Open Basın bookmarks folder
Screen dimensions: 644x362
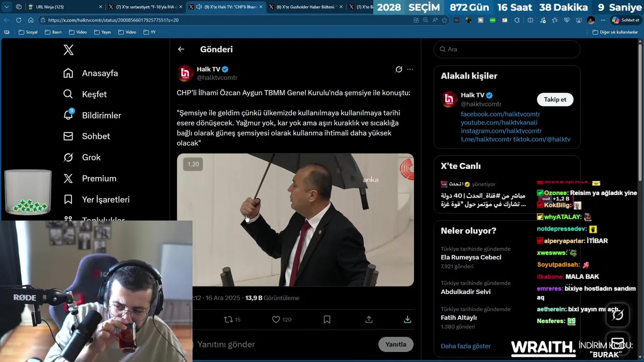[x=53, y=32]
